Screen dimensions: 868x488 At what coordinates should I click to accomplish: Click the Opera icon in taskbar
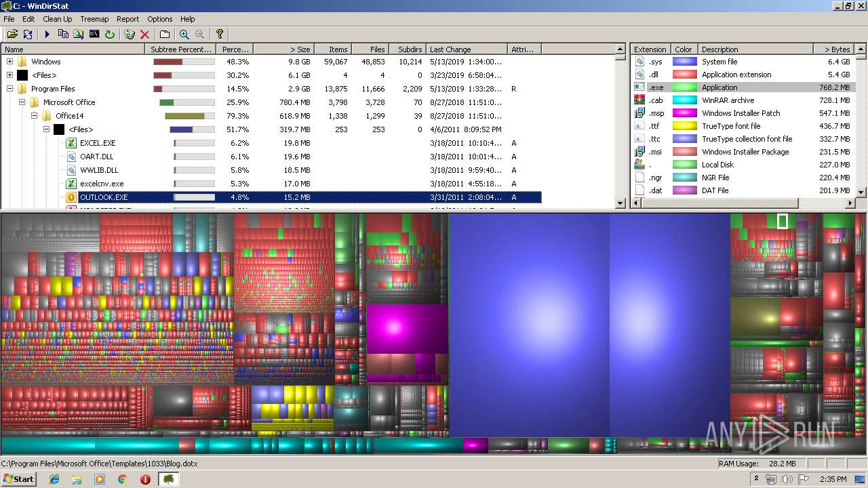pos(145,479)
